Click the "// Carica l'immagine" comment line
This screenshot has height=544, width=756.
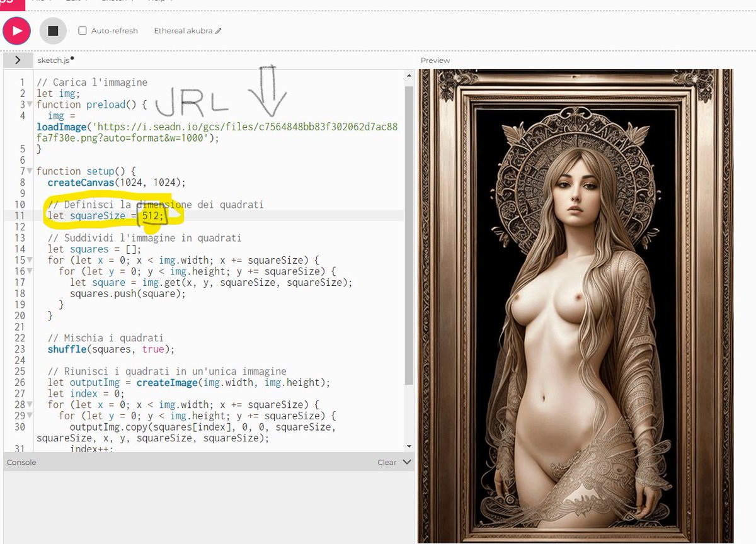coord(92,82)
